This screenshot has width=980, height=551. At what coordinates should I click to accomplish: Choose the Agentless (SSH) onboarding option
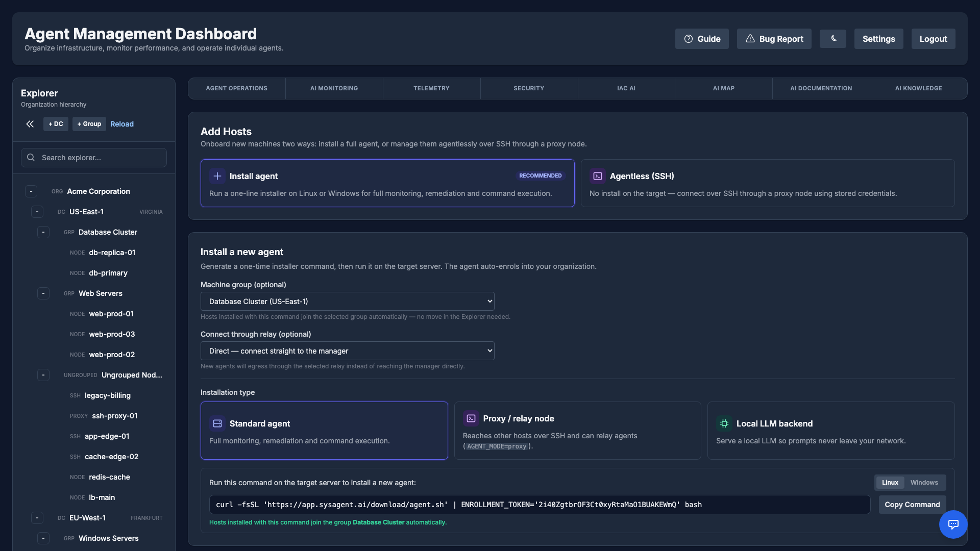pos(768,183)
